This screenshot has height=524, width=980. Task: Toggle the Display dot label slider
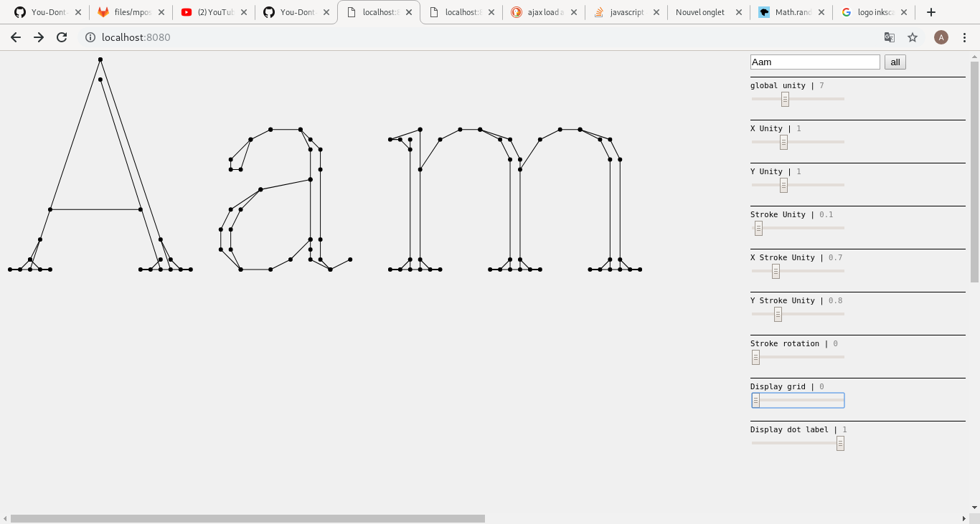840,443
